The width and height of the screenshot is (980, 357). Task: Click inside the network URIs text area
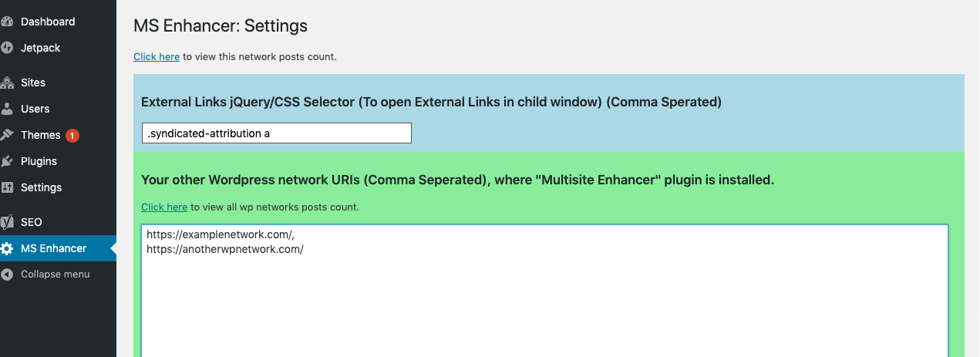tap(545, 291)
